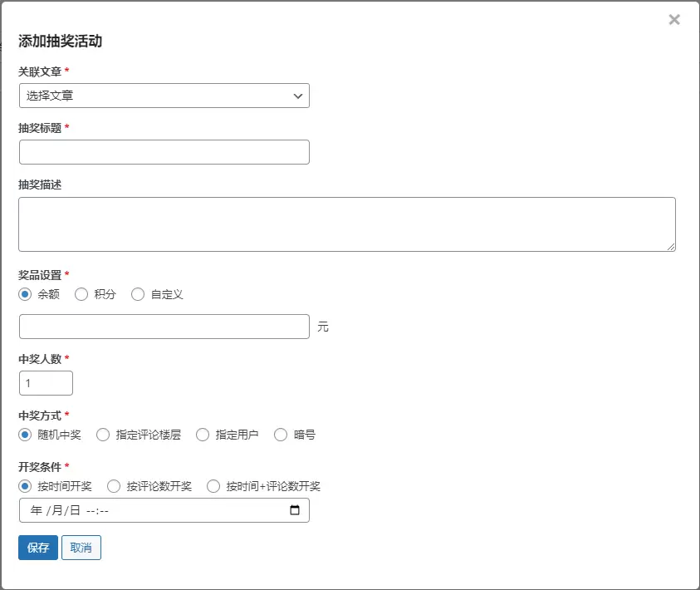
Task: Focus the 抽奖描述 text area
Action: tap(346, 224)
